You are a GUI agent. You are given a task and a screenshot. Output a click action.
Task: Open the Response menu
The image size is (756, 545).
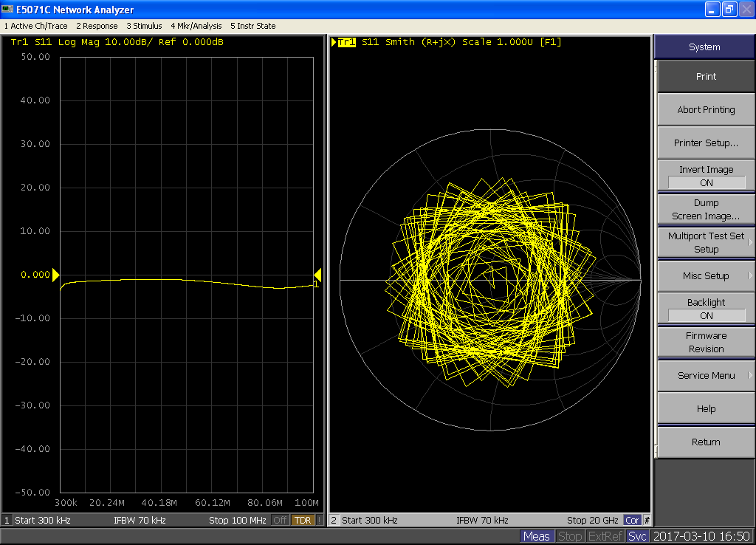tap(97, 26)
